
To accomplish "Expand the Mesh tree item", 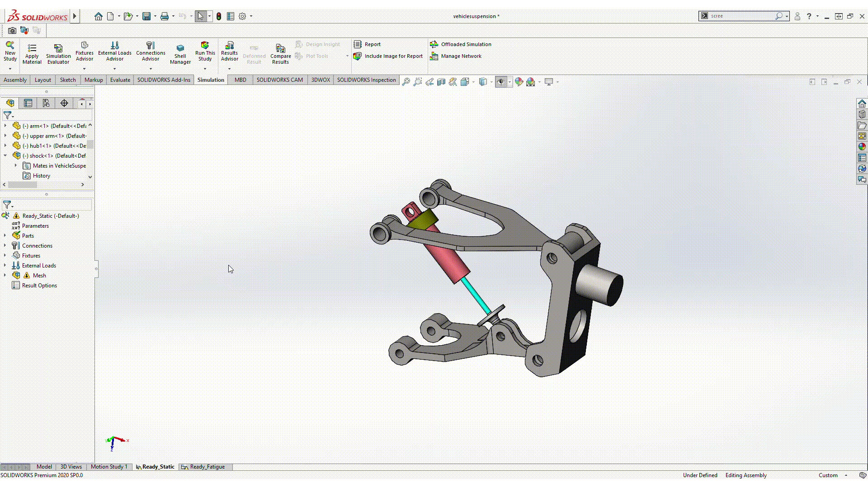I will [x=5, y=275].
